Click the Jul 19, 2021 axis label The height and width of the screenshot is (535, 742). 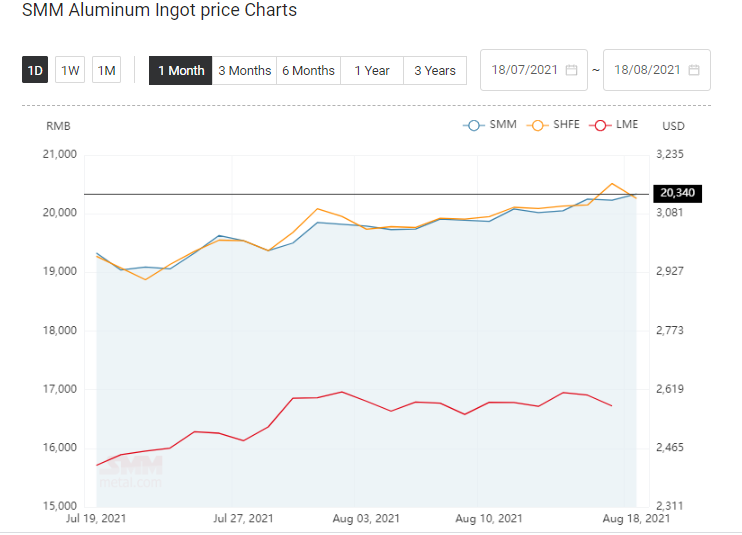pyautogui.click(x=96, y=518)
